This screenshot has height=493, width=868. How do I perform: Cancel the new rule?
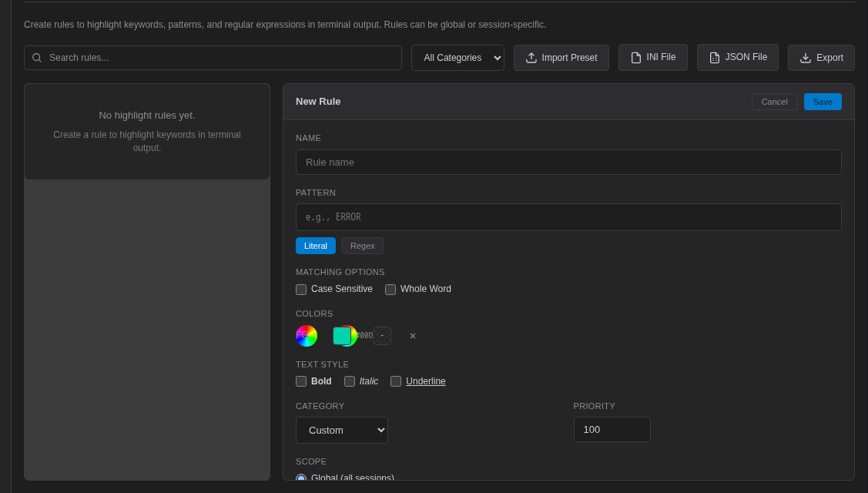click(x=774, y=102)
